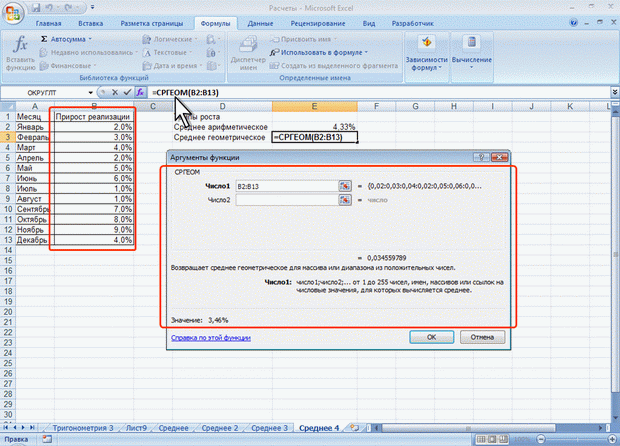
Task: Switch to Insert (Вставка) tab
Action: tap(91, 24)
